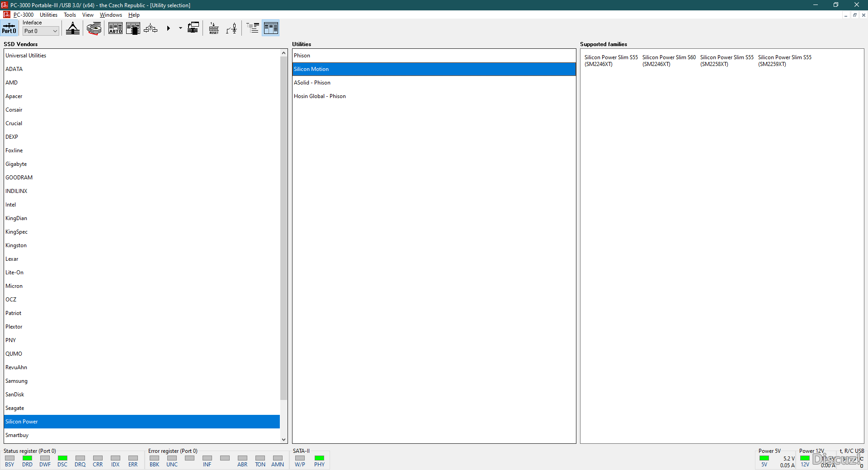Click the Port 0 toolbar button
The image size is (868, 470).
(x=9, y=28)
